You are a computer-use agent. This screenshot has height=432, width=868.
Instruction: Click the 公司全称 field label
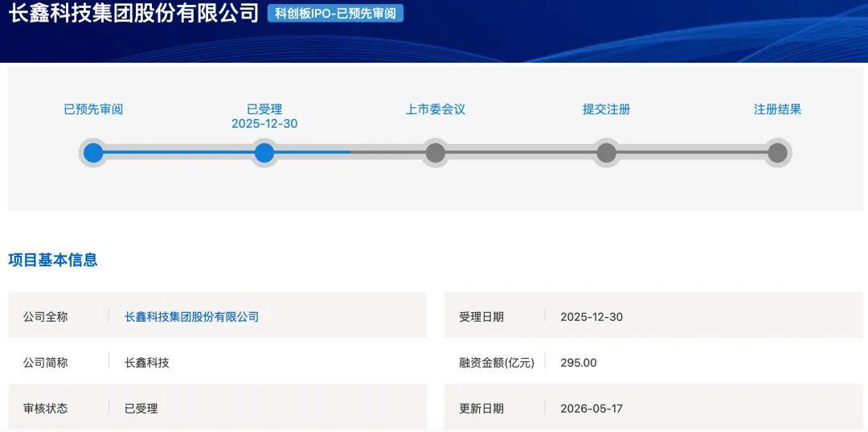(45, 317)
